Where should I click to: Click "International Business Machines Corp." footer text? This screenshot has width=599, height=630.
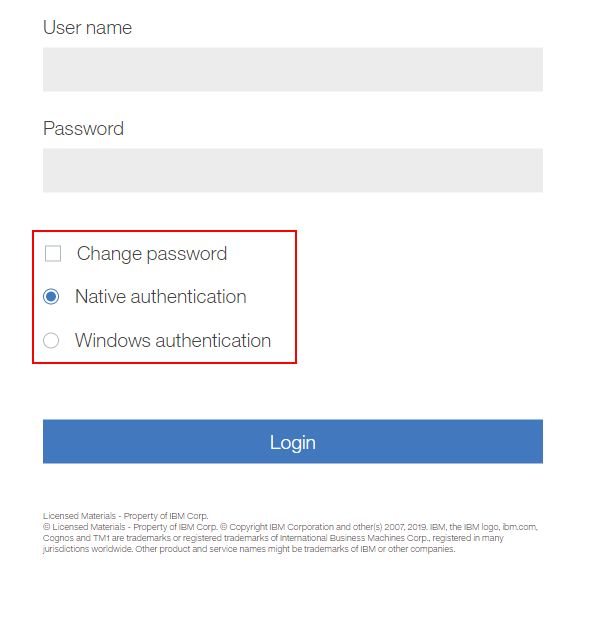coord(354,538)
